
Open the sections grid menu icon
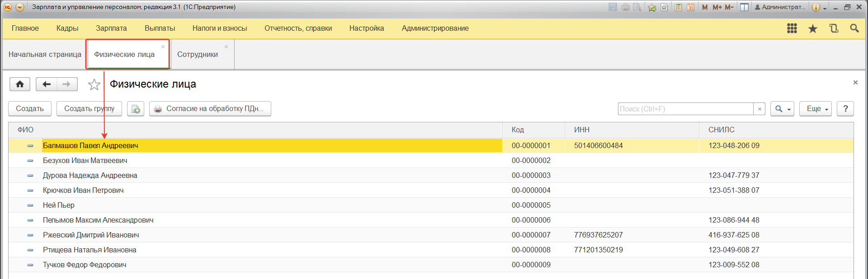coord(792,28)
